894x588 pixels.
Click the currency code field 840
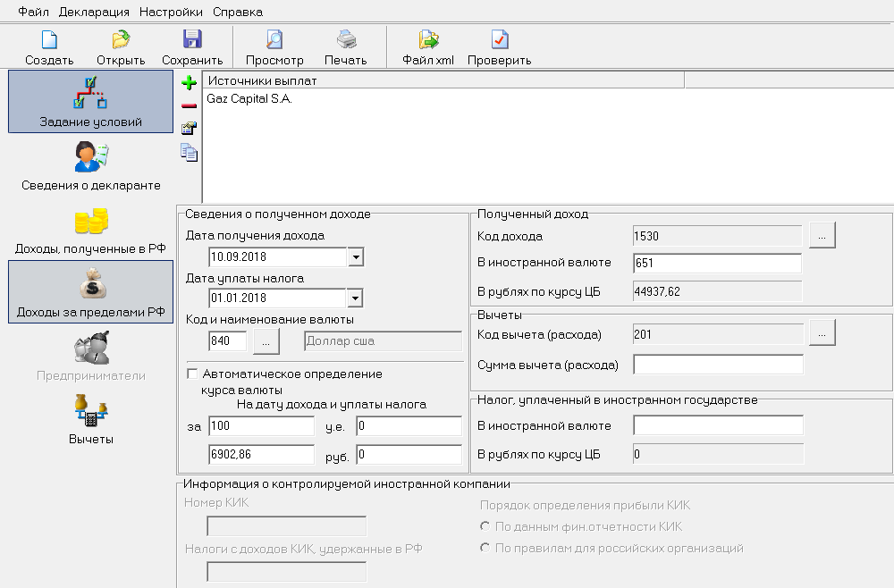pyautogui.click(x=228, y=340)
